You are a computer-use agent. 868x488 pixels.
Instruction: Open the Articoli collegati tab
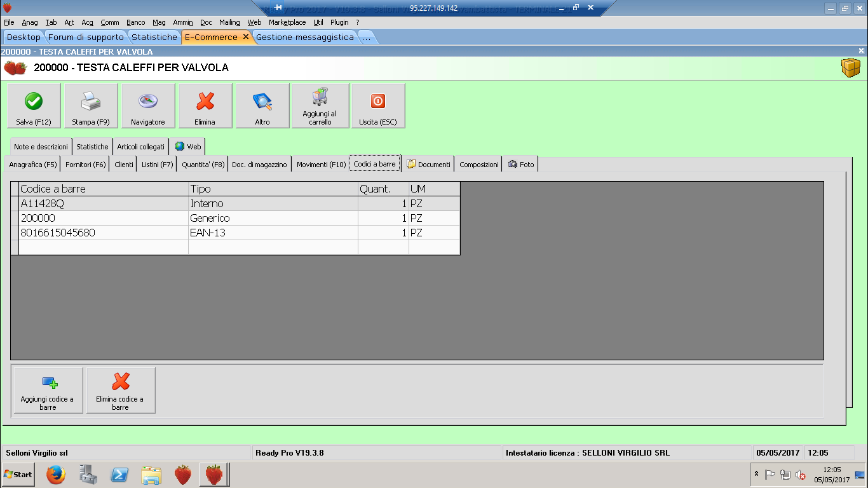[x=140, y=147]
